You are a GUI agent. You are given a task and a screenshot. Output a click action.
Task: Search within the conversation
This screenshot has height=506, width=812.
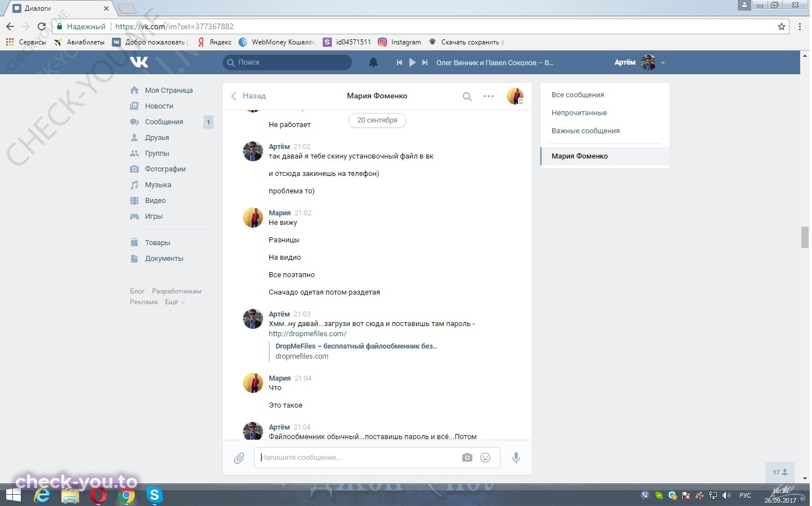(x=467, y=97)
